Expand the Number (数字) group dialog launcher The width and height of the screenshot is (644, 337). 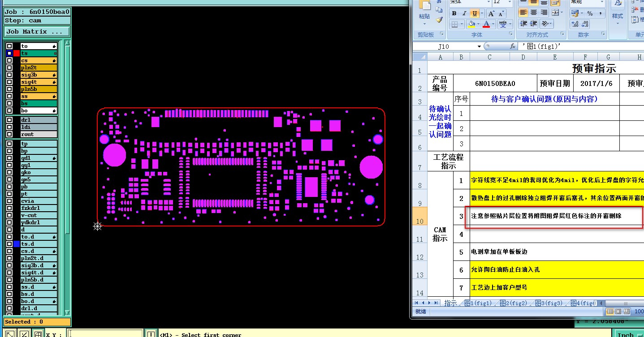pyautogui.click(x=602, y=34)
